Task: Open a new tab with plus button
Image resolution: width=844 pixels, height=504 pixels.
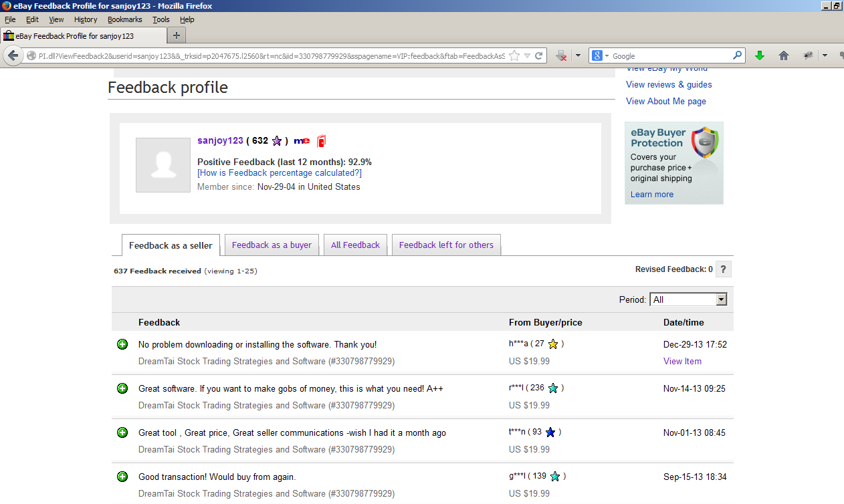Action: pos(177,35)
